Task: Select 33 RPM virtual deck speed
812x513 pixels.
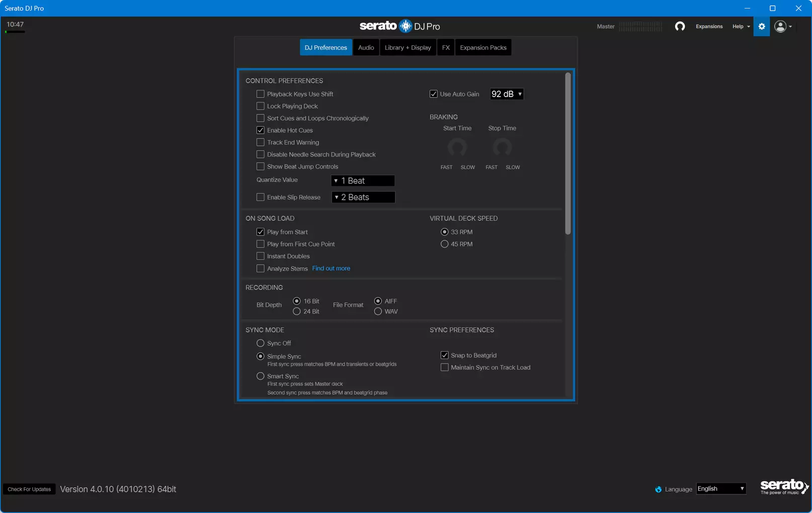Action: pos(444,232)
